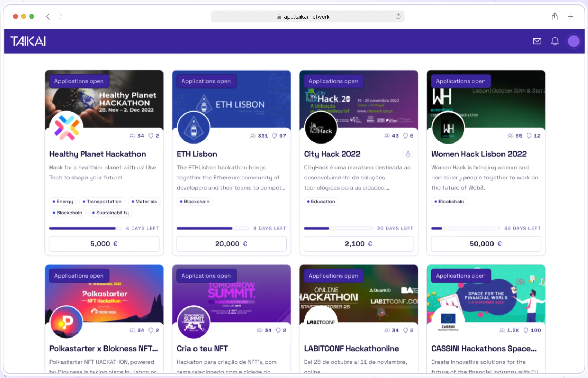Select the Education tag on City Hack

coord(321,201)
